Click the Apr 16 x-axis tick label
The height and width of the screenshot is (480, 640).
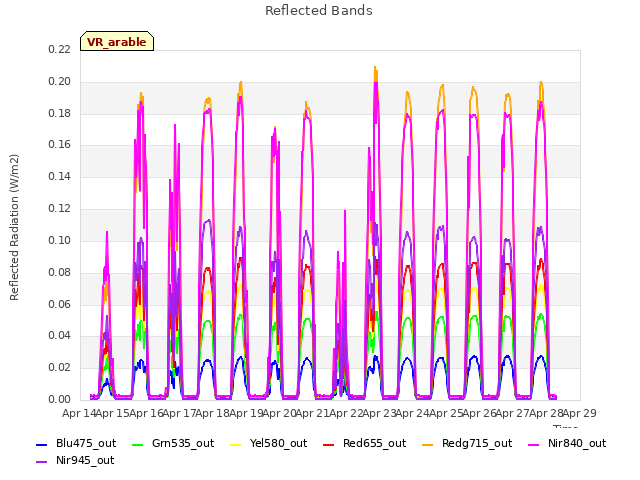click(x=146, y=413)
